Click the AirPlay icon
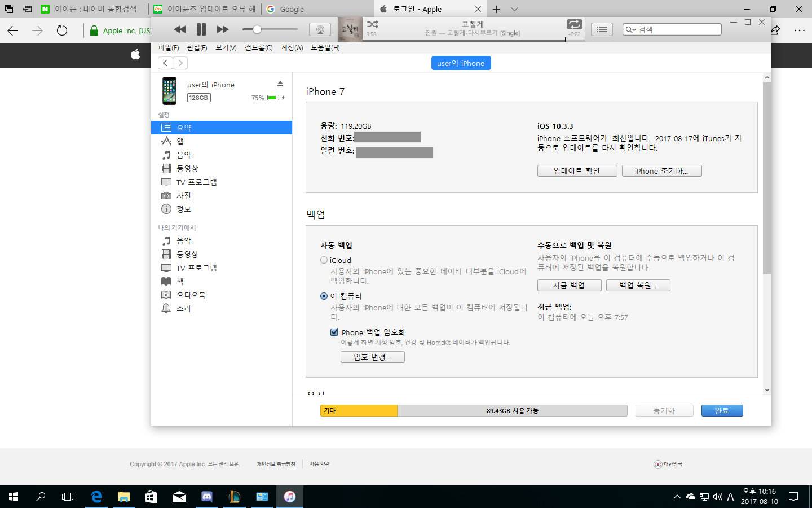Image resolution: width=812 pixels, height=508 pixels. click(320, 30)
